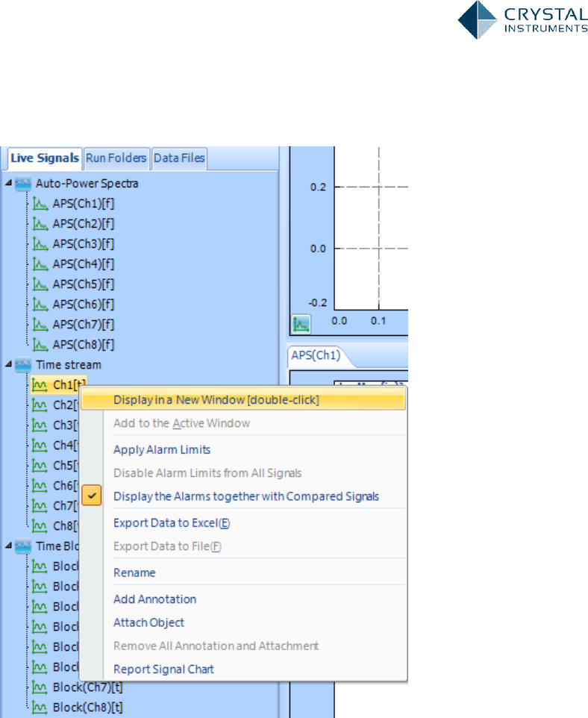Click the Ch2 time stream icon
Image resolution: width=588 pixels, height=718 pixels.
pos(40,405)
